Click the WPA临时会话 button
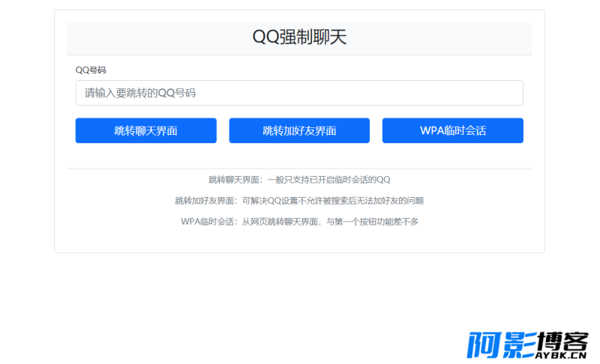Image resolution: width=600 pixels, height=364 pixels. point(453,130)
